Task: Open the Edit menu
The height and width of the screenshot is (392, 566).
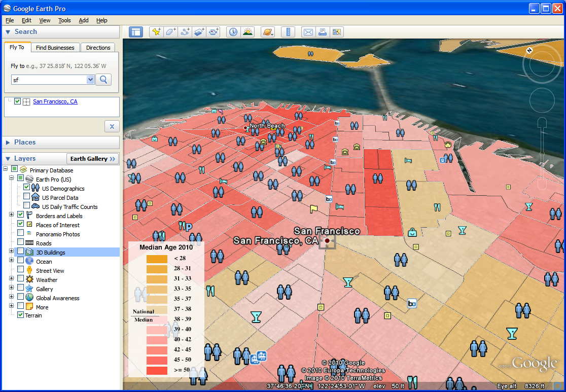Action: (26, 21)
